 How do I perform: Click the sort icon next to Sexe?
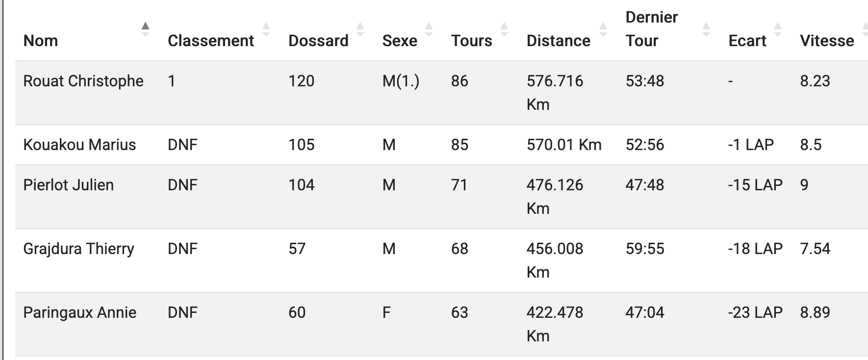click(429, 29)
